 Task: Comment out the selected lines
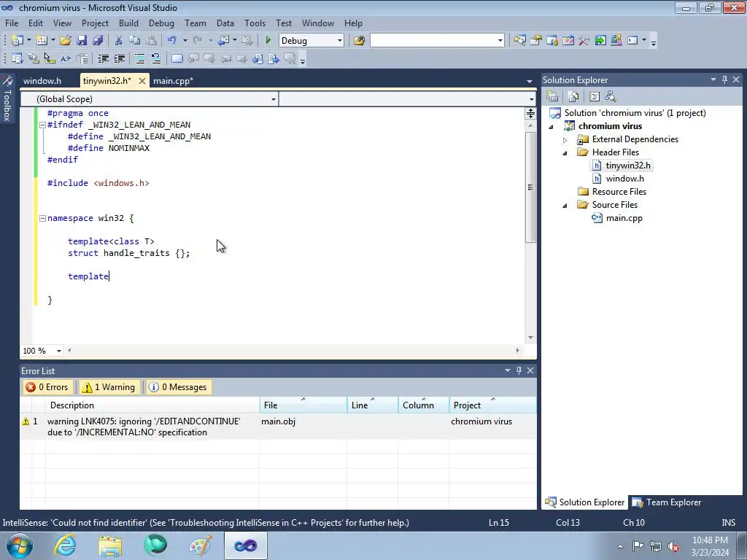pyautogui.click(x=139, y=58)
